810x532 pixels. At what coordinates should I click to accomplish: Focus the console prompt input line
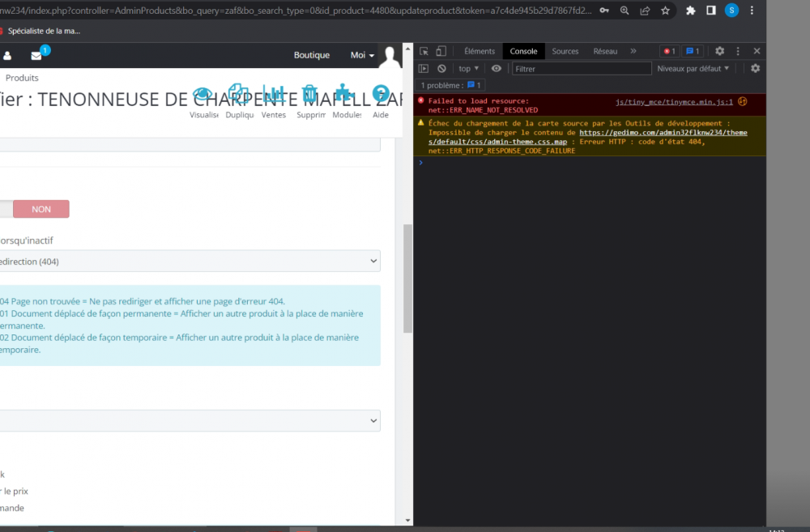click(x=593, y=163)
